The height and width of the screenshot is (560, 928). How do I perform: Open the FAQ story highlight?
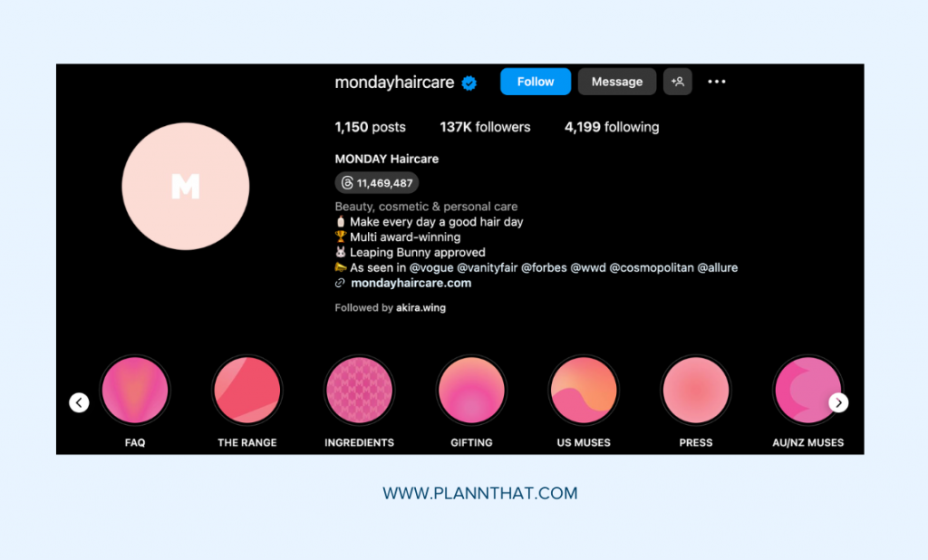click(134, 390)
